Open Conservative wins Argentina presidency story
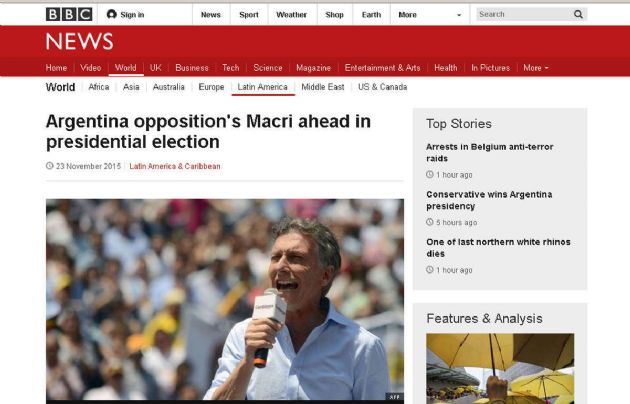This screenshot has height=404, width=630. tap(489, 200)
